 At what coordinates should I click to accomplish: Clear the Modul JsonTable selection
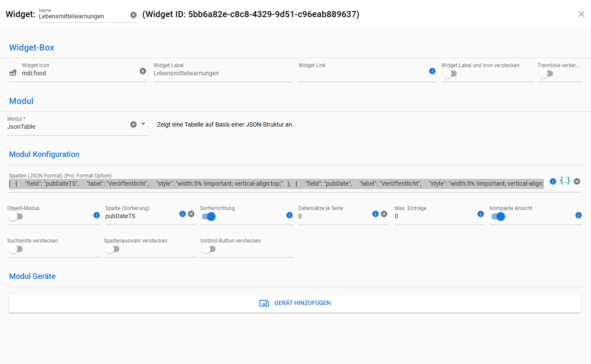pyautogui.click(x=133, y=124)
